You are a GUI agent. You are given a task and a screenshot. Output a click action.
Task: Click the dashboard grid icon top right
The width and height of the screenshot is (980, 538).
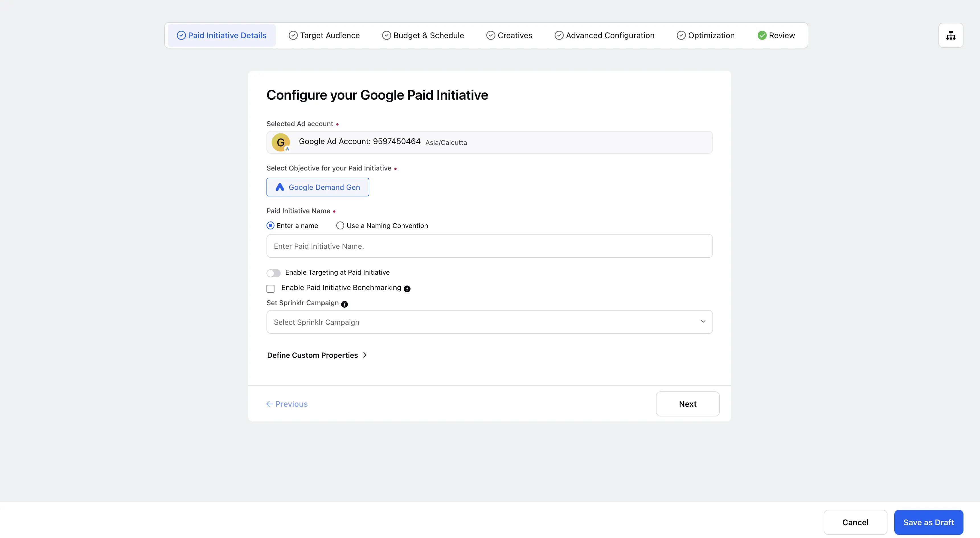point(951,35)
